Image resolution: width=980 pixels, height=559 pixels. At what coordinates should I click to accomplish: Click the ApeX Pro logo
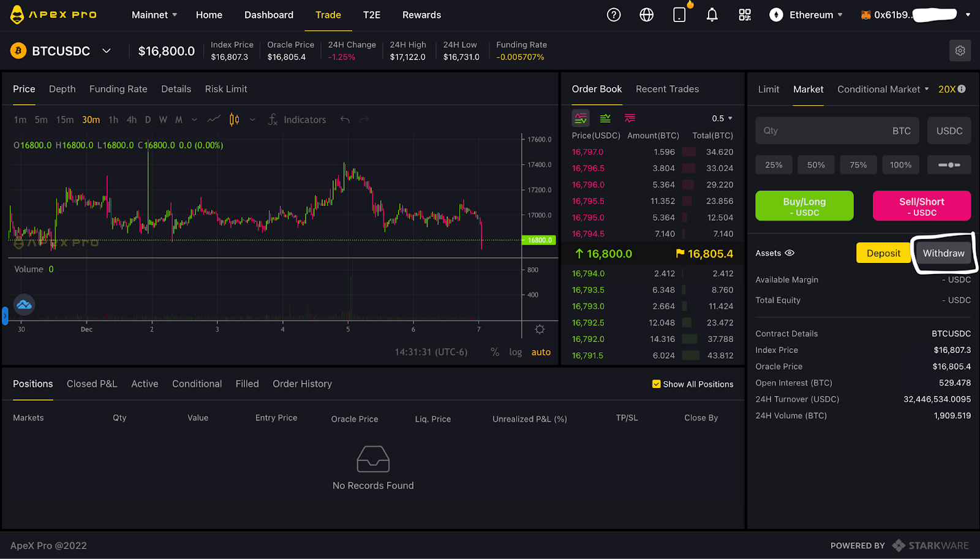tap(53, 15)
